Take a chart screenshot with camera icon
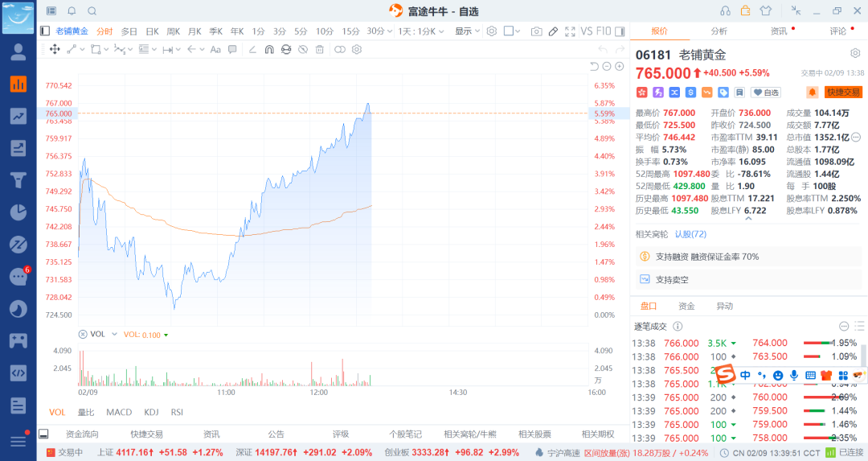 click(536, 31)
